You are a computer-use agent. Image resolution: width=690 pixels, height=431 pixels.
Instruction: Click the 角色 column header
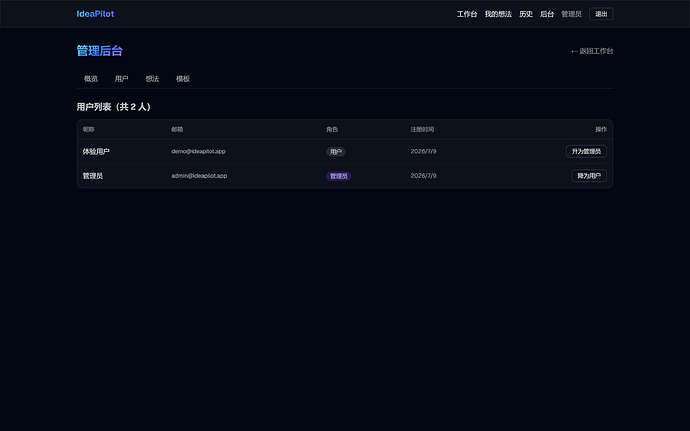332,129
